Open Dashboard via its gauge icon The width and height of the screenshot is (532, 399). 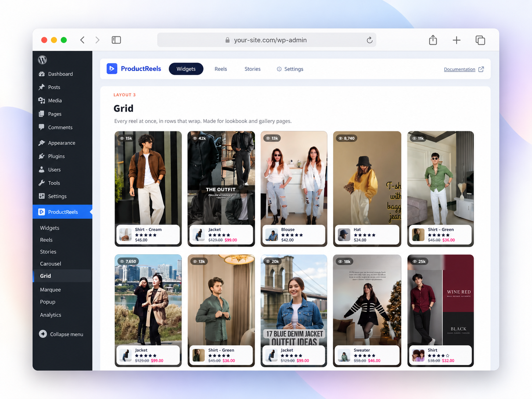pyautogui.click(x=42, y=74)
